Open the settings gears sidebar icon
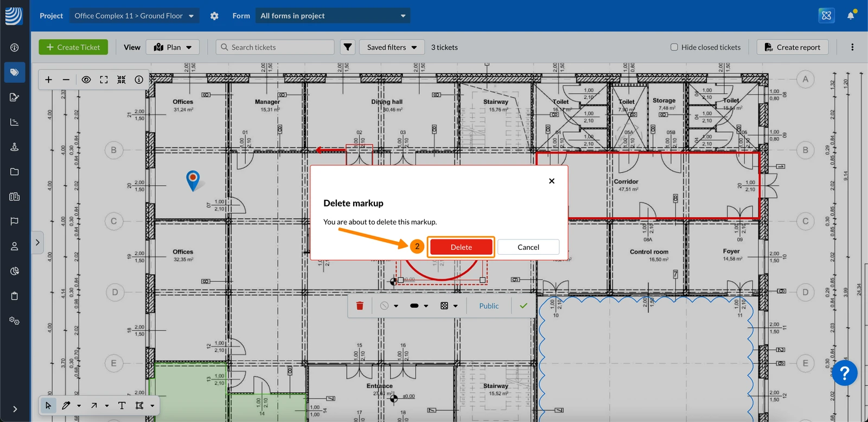868x422 pixels. click(x=15, y=321)
